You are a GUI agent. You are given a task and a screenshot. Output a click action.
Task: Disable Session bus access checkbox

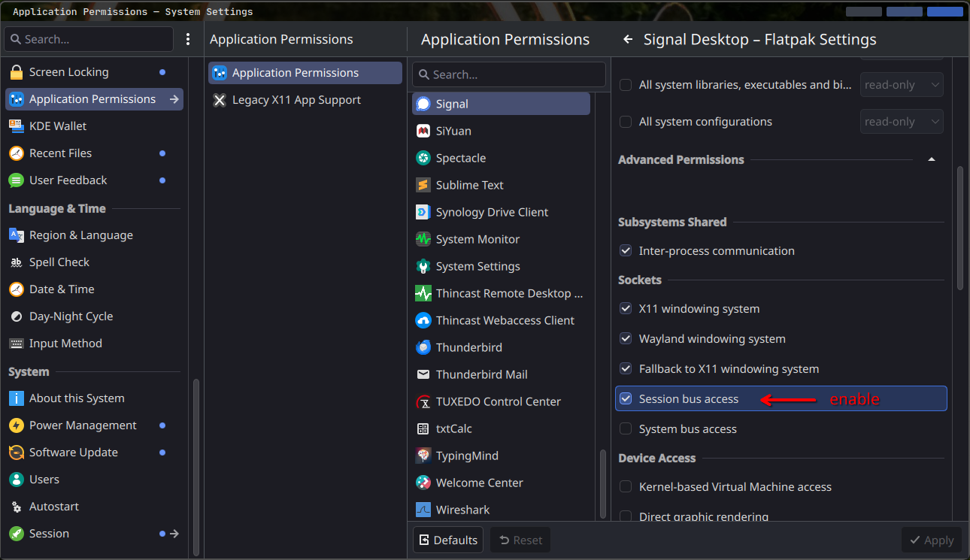click(x=626, y=399)
